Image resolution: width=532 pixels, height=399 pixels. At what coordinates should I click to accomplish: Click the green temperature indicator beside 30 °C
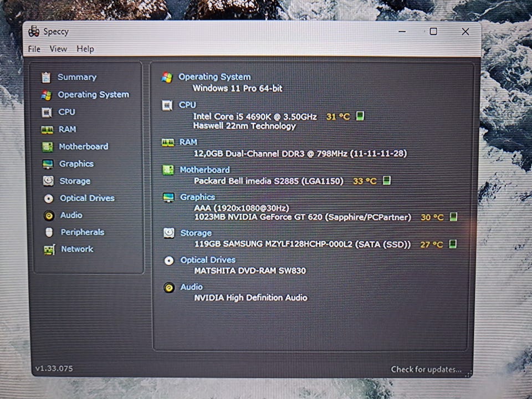coord(453,217)
